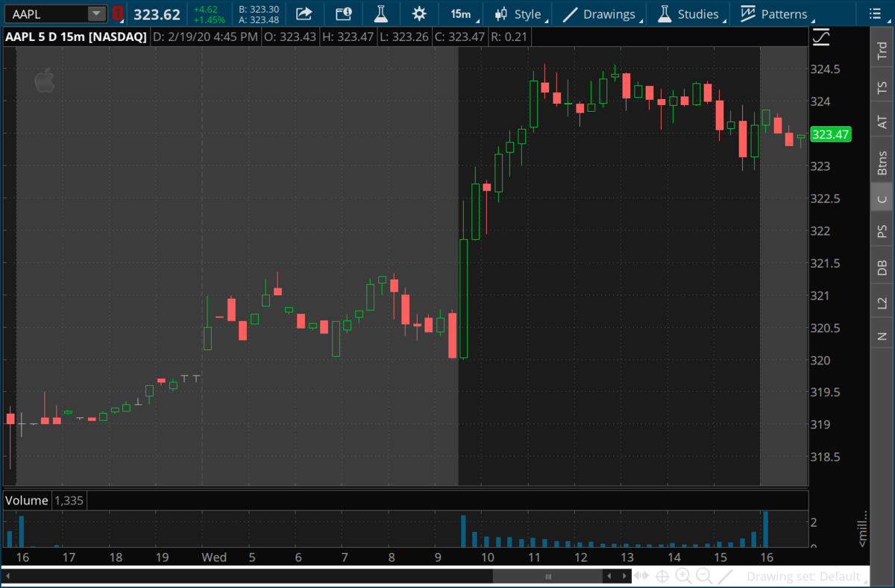The height and width of the screenshot is (588, 895).
Task: Click the zoom in magnifier icon
Action: [683, 576]
